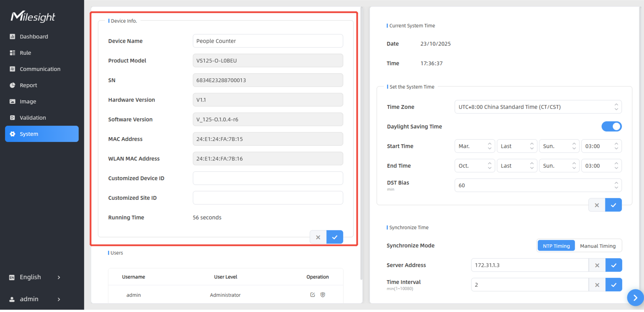
Task: Clear Time Interval with X icon
Action: (597, 285)
